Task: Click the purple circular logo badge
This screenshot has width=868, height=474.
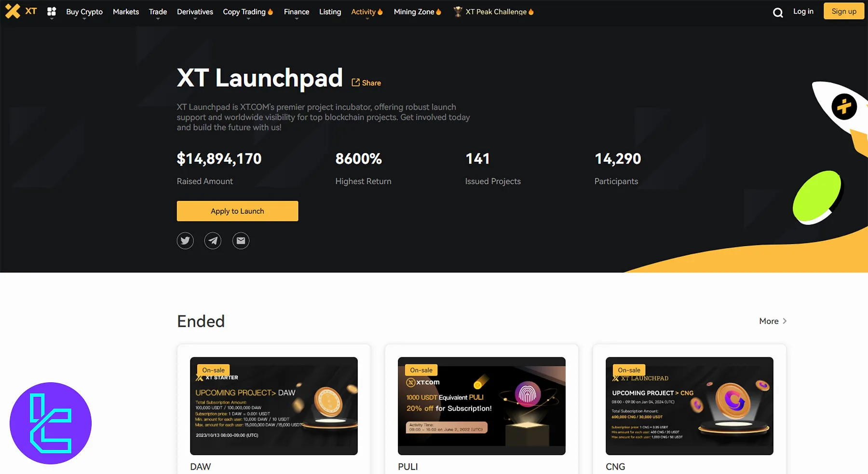Action: [51, 423]
